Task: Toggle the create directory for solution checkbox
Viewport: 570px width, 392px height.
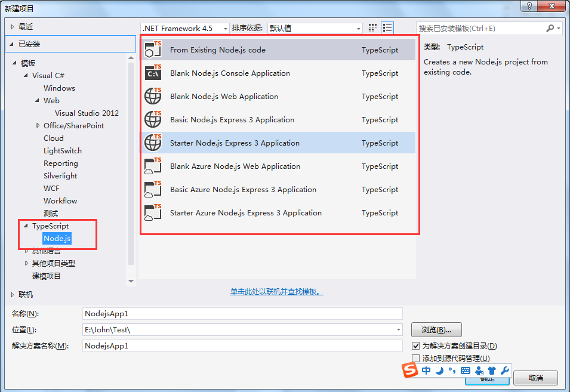Action: click(416, 346)
